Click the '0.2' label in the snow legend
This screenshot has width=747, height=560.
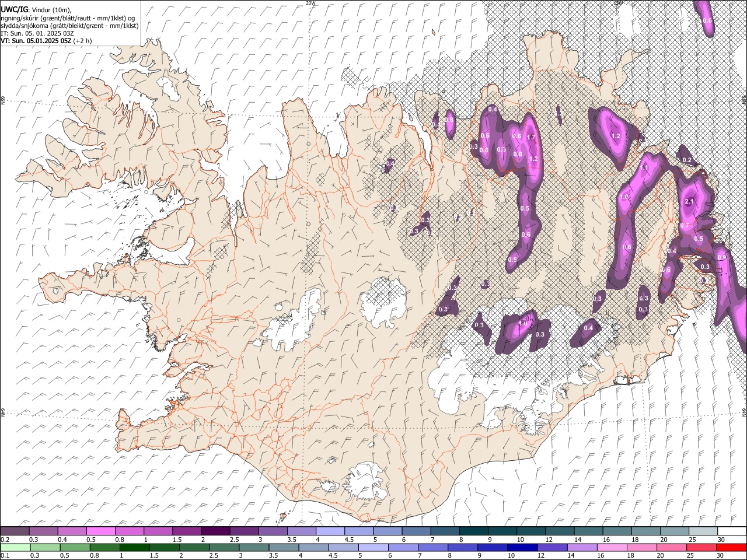tap(4, 540)
